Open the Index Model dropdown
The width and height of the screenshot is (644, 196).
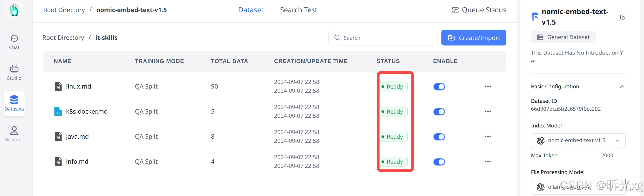click(578, 140)
